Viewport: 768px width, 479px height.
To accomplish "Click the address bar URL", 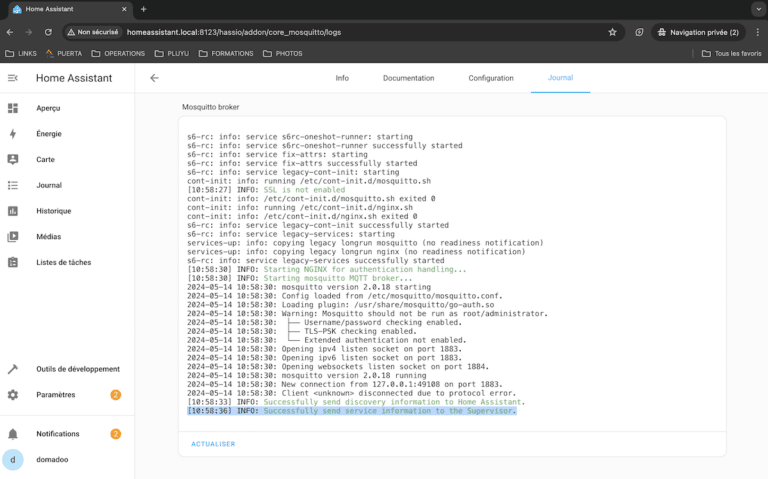I will click(234, 32).
